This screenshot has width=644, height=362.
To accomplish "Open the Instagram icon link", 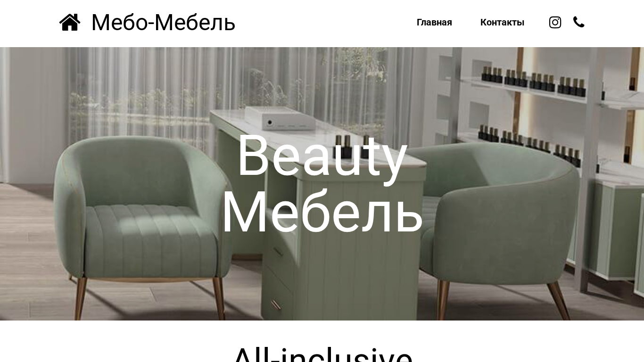I will [x=555, y=22].
